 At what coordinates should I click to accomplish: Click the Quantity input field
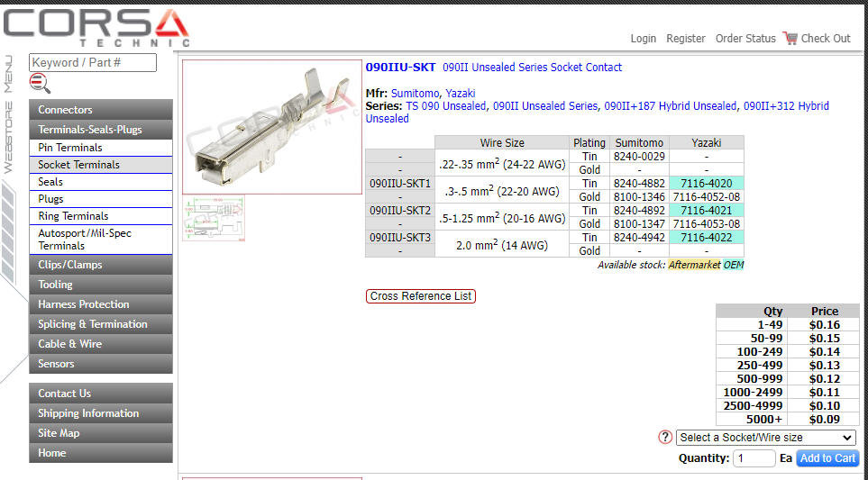(x=754, y=457)
